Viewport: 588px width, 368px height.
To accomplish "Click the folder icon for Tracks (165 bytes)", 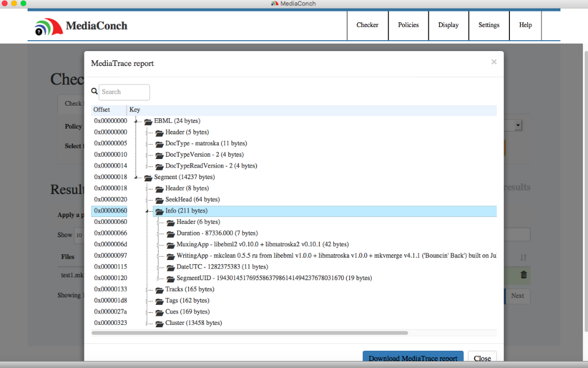I will (160, 290).
